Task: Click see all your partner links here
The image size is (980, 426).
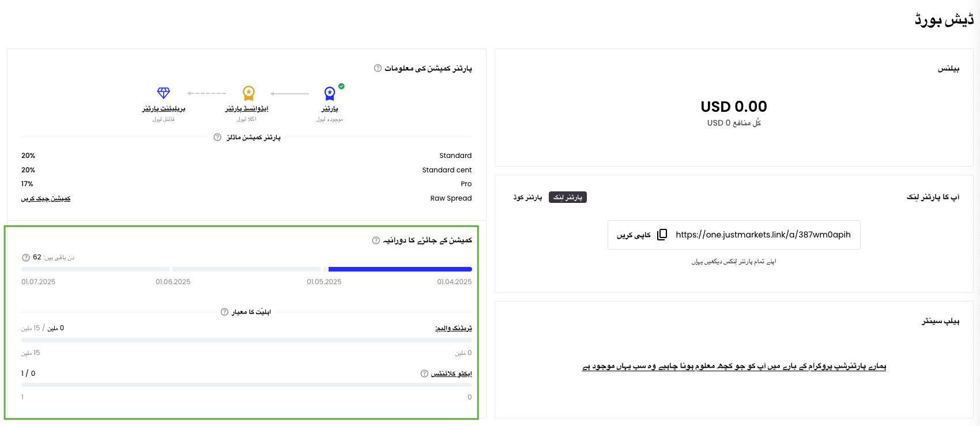Action: [734, 262]
